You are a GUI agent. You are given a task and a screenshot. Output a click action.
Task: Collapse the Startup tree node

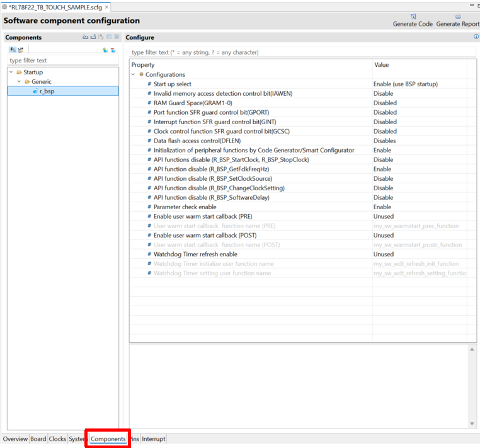pos(11,72)
